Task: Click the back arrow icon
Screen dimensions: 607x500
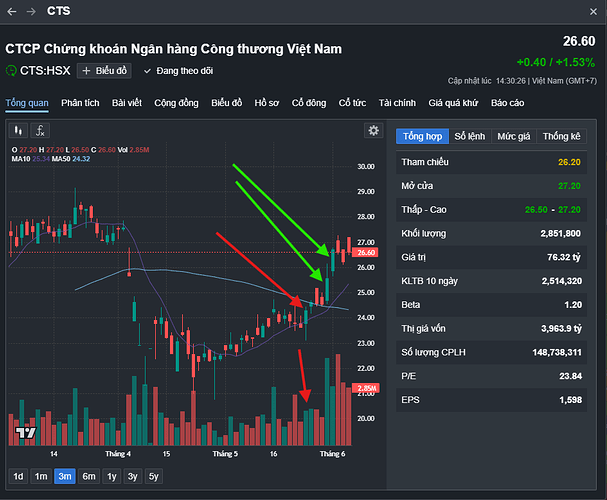Action: [x=11, y=11]
